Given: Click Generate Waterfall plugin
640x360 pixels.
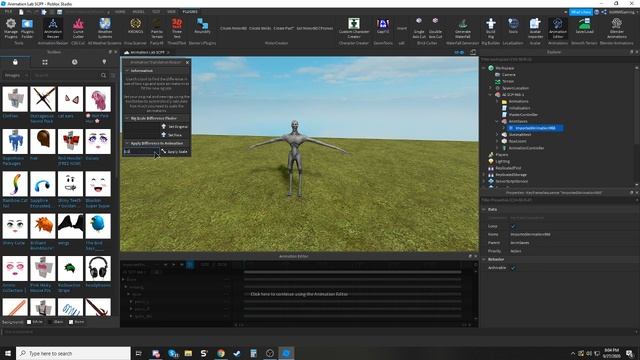Looking at the screenshot, I should coord(463,28).
